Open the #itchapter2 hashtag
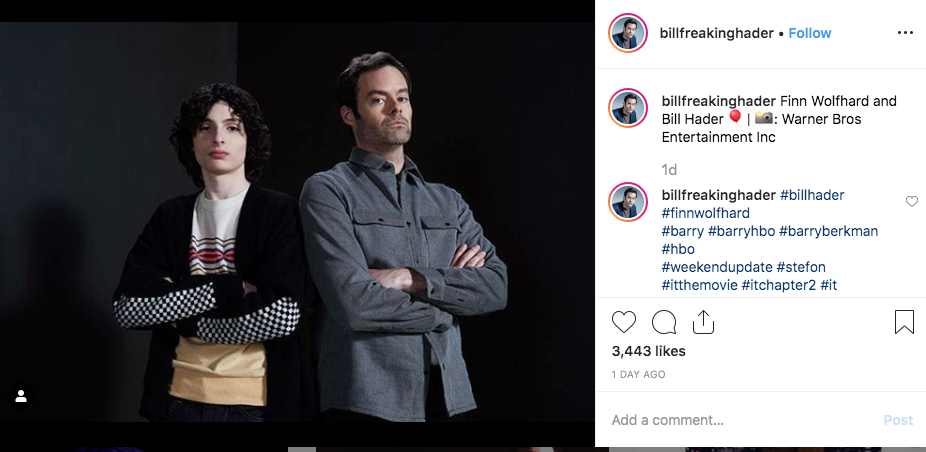Image resolution: width=926 pixels, height=452 pixels. pos(778,285)
